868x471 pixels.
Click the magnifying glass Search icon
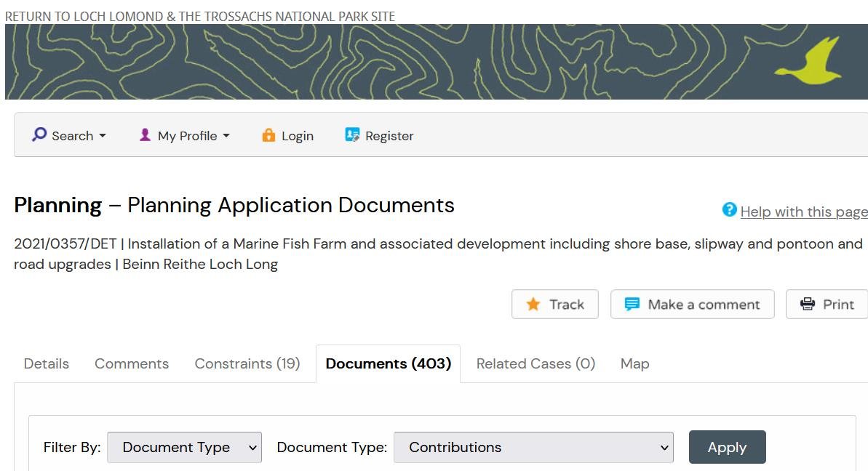point(39,135)
